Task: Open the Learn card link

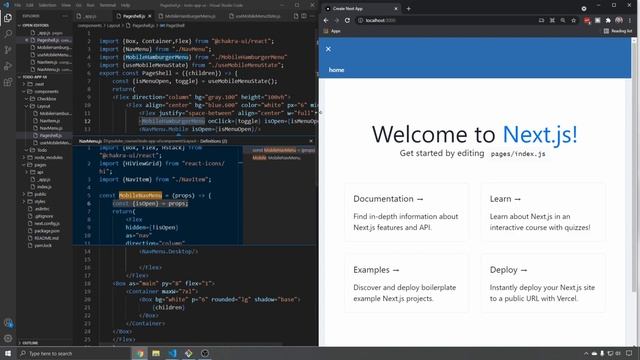Action: 543,213
